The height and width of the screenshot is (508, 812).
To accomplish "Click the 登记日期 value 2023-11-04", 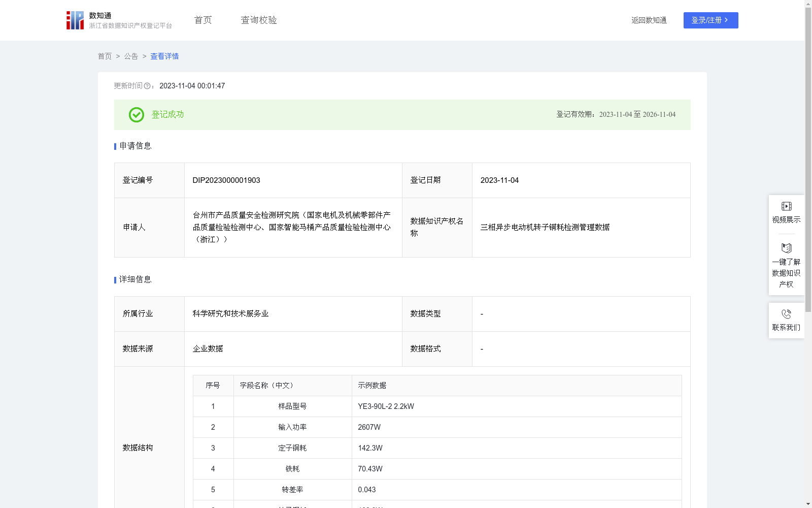I will 499,180.
